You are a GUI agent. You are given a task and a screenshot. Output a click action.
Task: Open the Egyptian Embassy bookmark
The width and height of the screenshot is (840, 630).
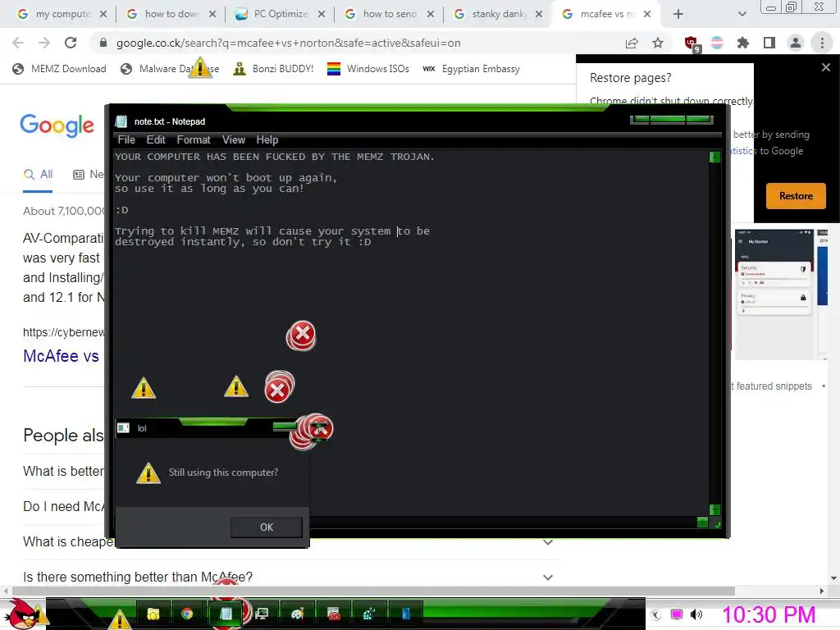click(472, 69)
